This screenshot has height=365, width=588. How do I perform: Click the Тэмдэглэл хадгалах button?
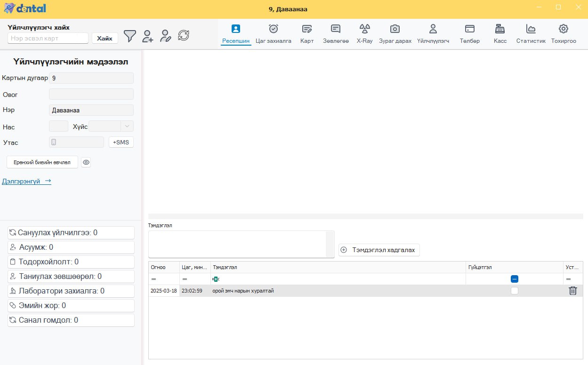pyautogui.click(x=379, y=250)
